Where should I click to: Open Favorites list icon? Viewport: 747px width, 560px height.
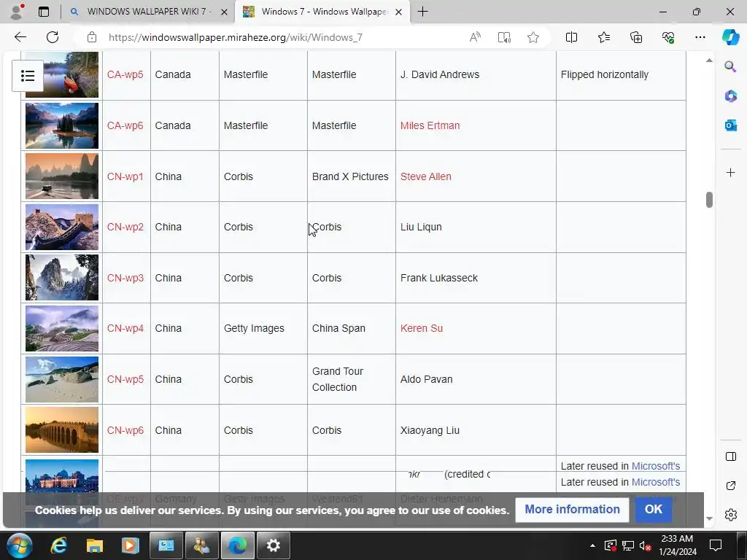[x=603, y=37]
